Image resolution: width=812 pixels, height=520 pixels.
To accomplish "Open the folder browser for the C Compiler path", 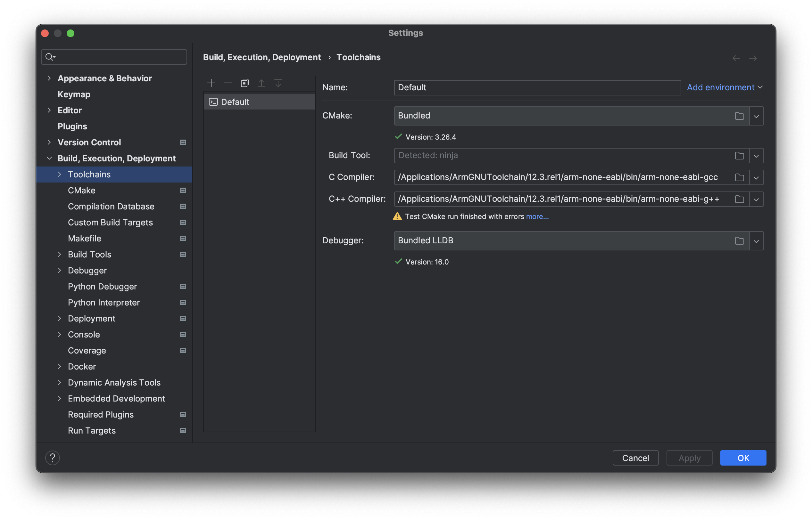I will 739,177.
